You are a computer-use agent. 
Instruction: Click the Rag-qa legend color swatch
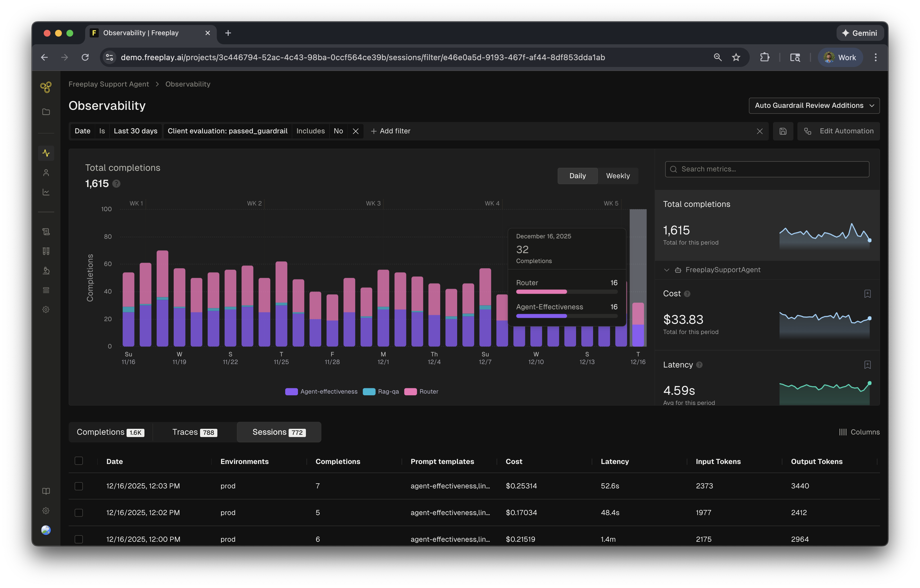tap(369, 392)
